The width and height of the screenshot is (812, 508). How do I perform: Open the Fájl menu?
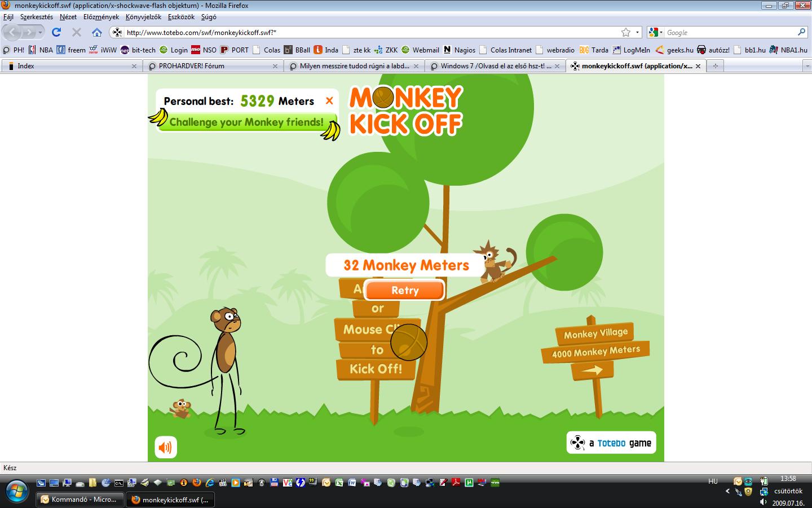[x=8, y=17]
